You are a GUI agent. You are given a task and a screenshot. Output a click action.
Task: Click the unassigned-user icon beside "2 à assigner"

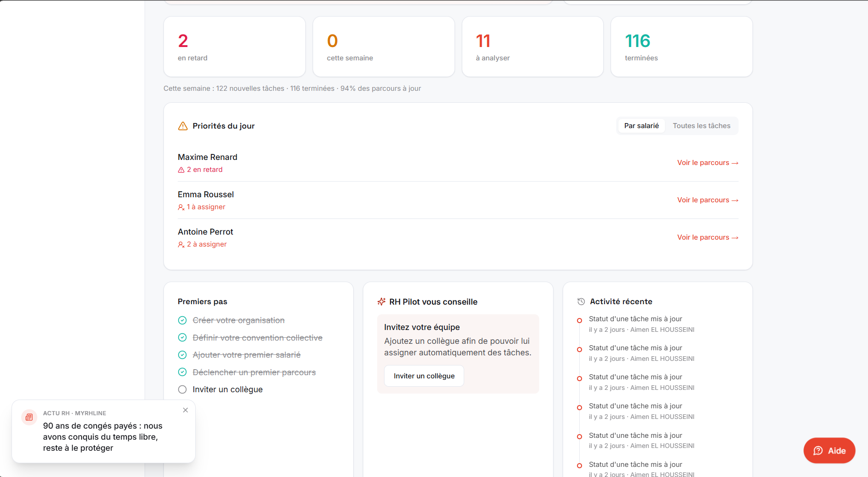(181, 245)
